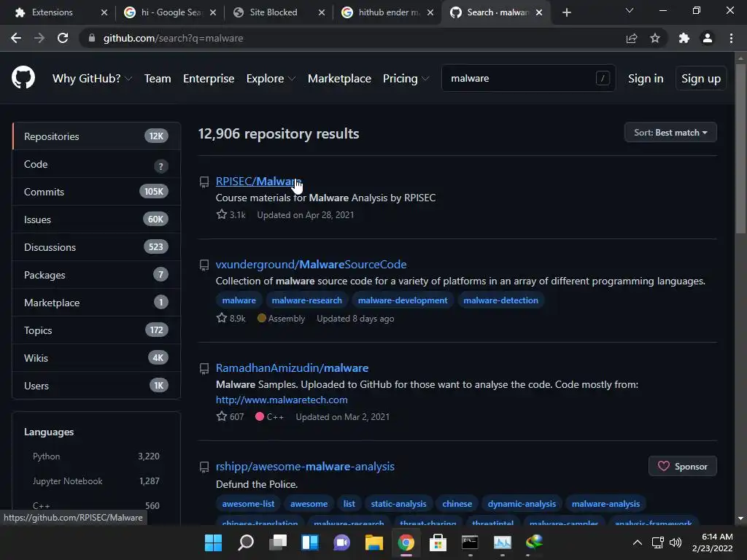The image size is (747, 560).
Task: Open Chrome's three-dot menu
Action: click(x=731, y=38)
